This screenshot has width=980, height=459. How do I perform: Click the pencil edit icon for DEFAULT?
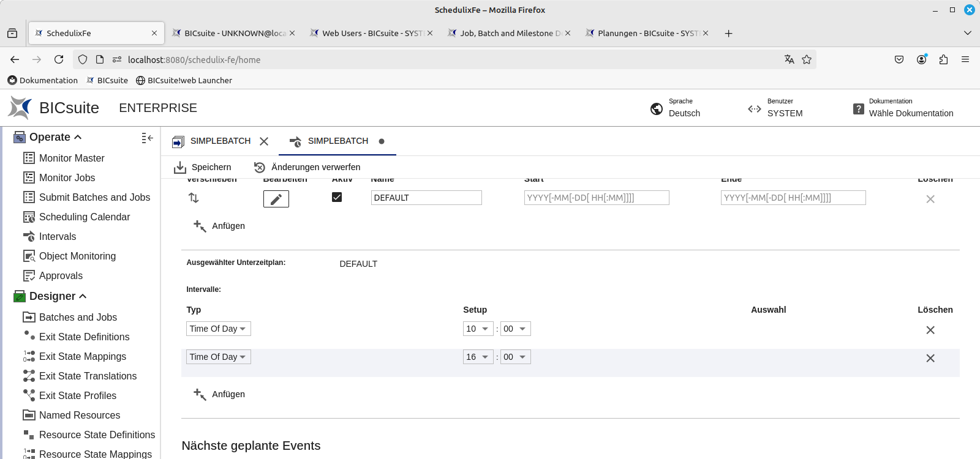point(276,199)
